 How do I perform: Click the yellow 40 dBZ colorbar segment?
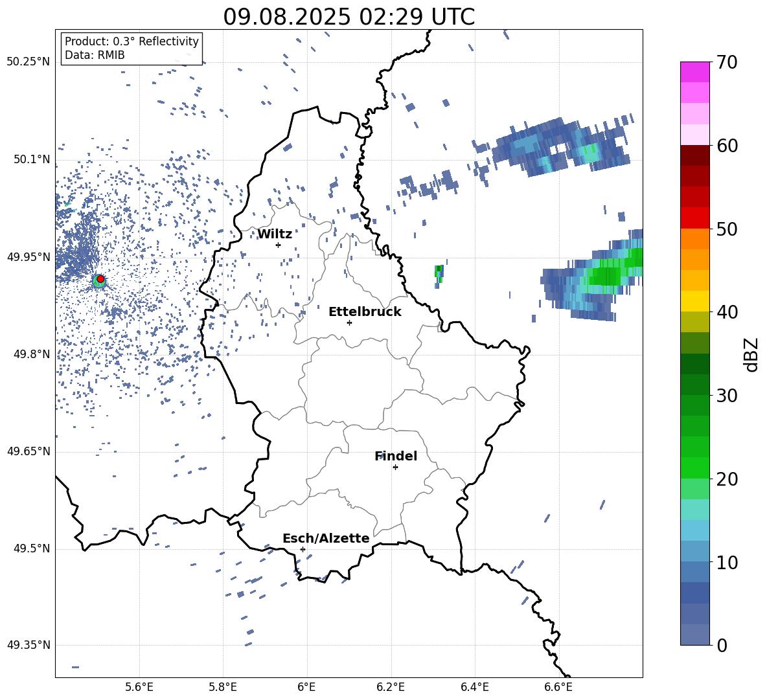pyautogui.click(x=694, y=301)
